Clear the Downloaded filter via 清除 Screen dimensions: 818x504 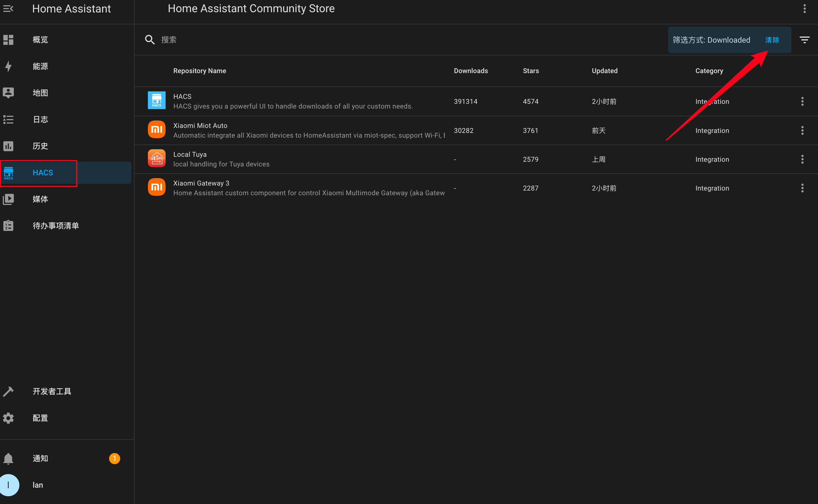tap(772, 40)
